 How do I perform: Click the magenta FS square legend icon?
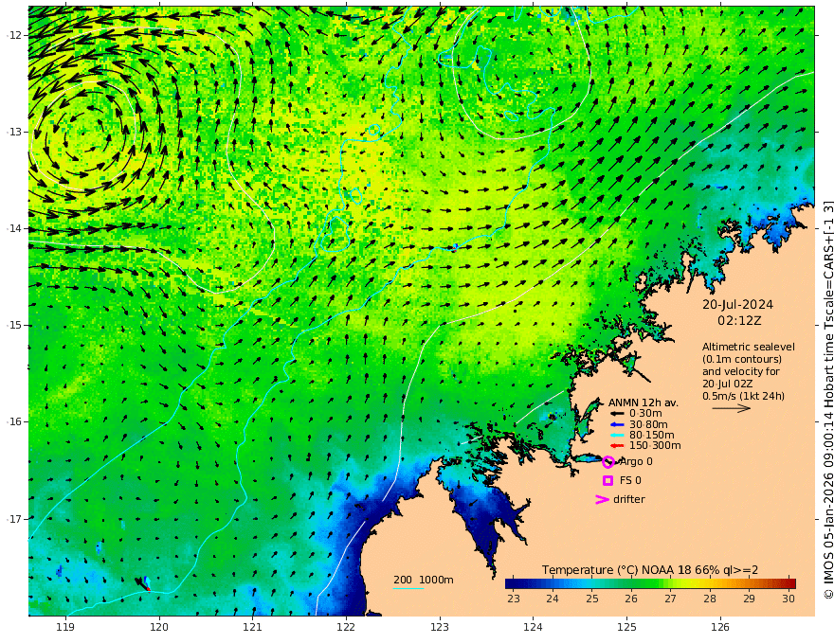[x=607, y=480]
